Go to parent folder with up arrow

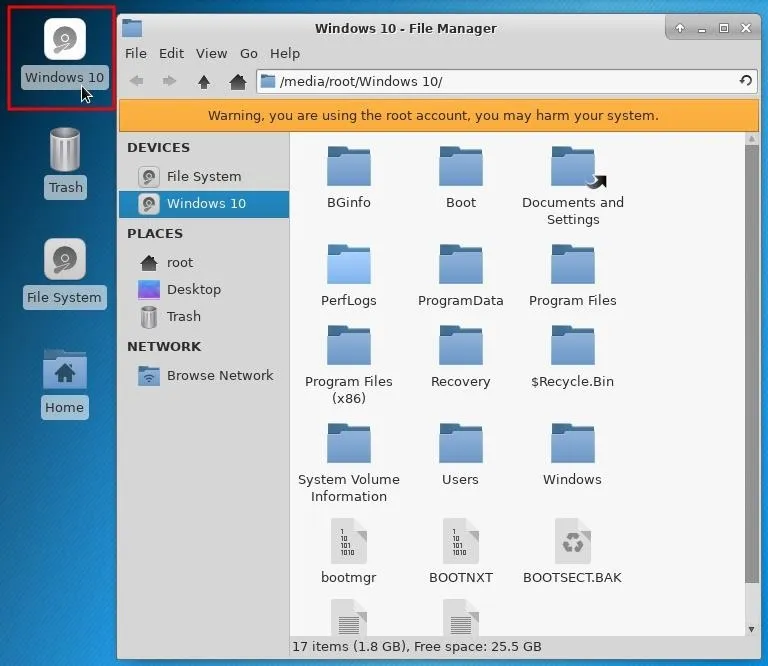pos(204,81)
